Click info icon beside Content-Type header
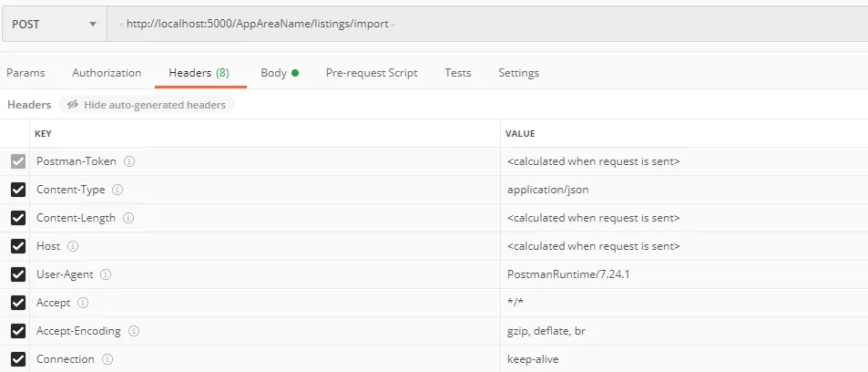This screenshot has width=868, height=372. point(117,190)
